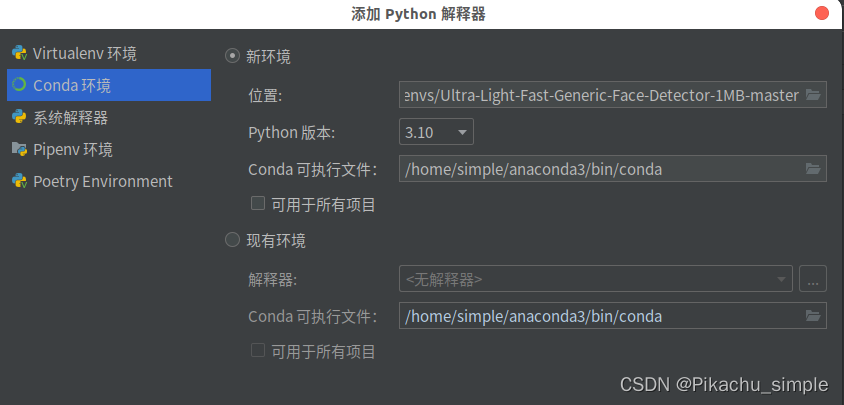Click the Conda green ring icon
This screenshot has height=405, width=844.
(19, 85)
